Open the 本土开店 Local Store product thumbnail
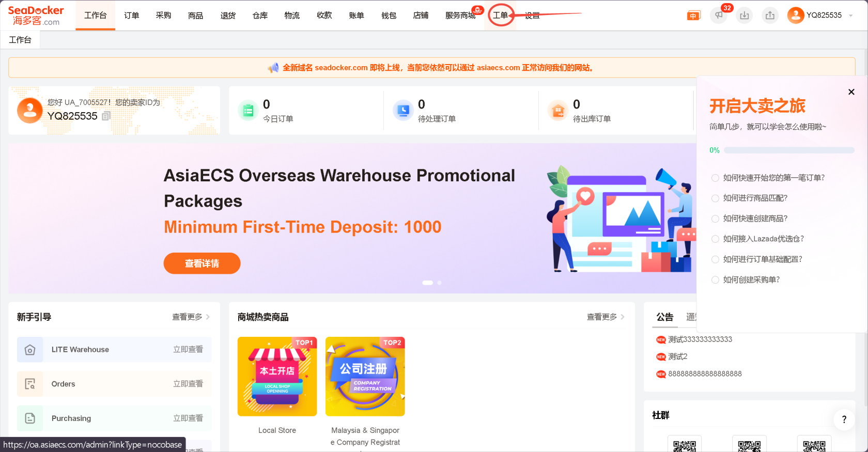 [x=277, y=377]
